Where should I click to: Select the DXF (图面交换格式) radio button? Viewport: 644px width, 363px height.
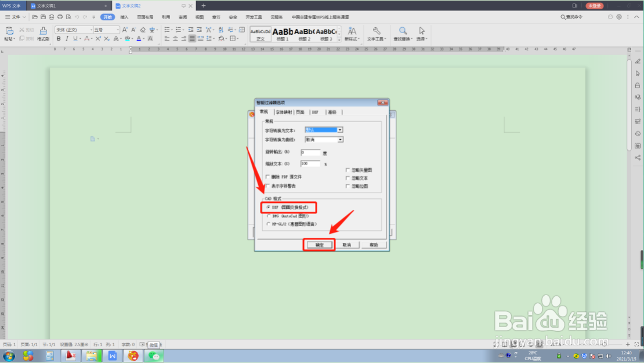point(269,208)
